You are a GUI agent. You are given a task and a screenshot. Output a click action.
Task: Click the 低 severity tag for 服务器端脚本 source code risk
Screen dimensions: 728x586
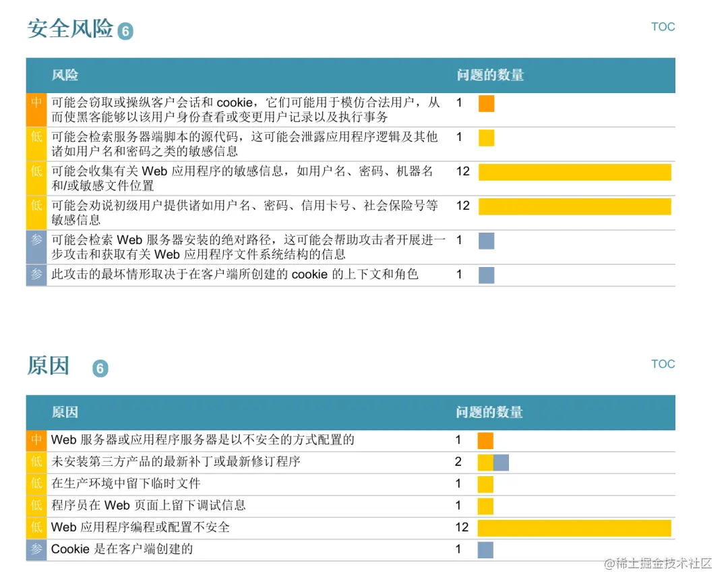[36, 144]
